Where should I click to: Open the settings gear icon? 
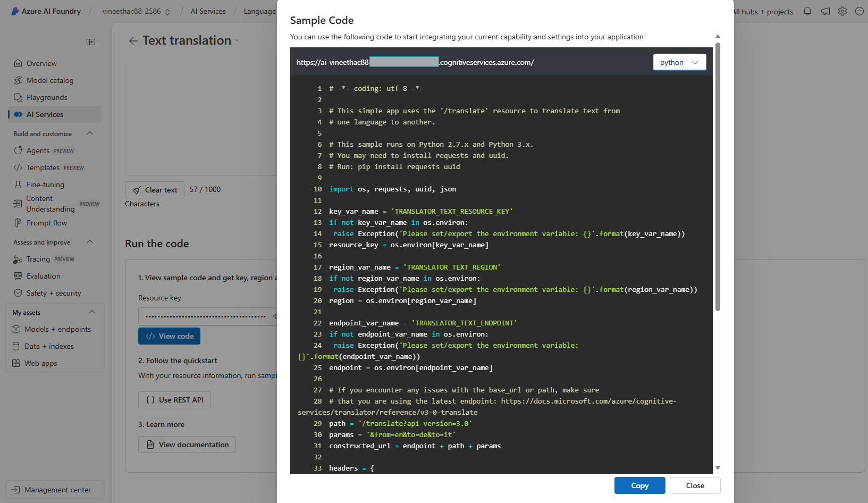[842, 11]
